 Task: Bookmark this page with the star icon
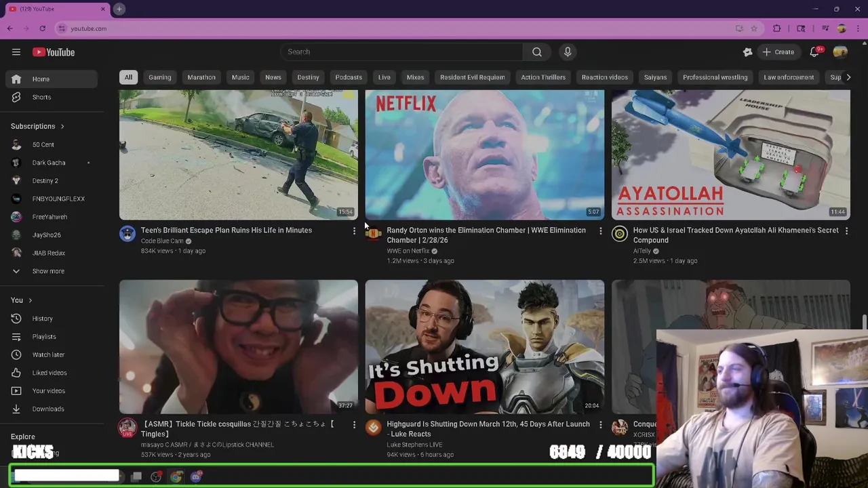click(754, 28)
